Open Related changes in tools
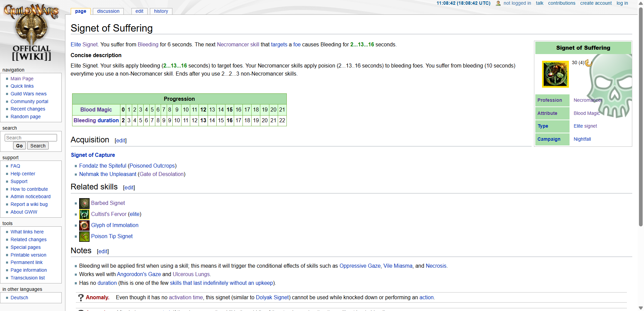Viewport: 644px width, 311px height. pos(29,239)
